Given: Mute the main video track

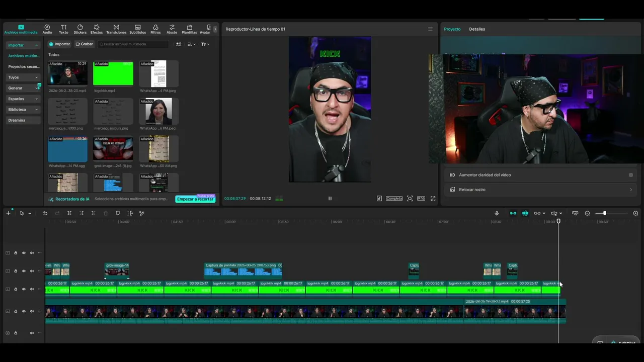Looking at the screenshot, I should 32,311.
